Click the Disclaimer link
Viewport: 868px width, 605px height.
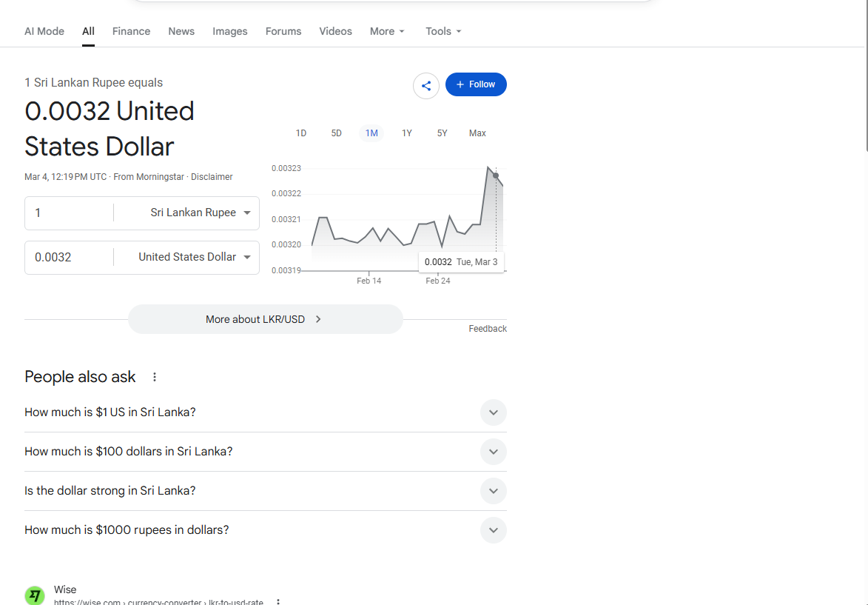[x=212, y=177]
